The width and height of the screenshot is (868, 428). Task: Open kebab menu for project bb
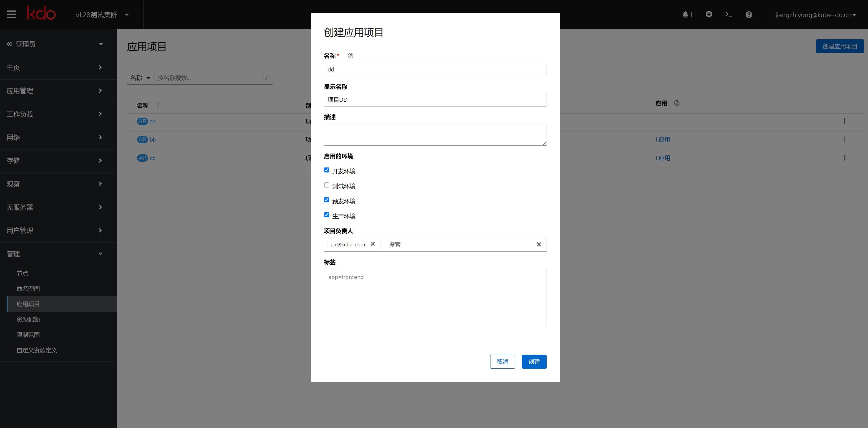844,139
